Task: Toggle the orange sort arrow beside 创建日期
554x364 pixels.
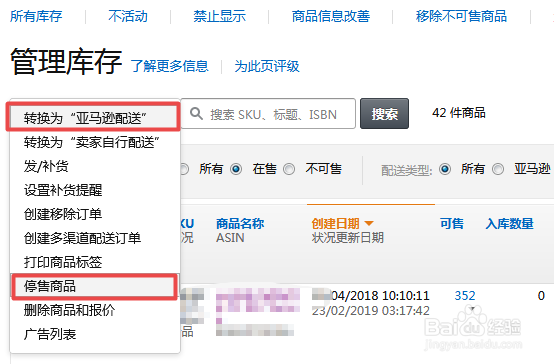Action: (369, 223)
